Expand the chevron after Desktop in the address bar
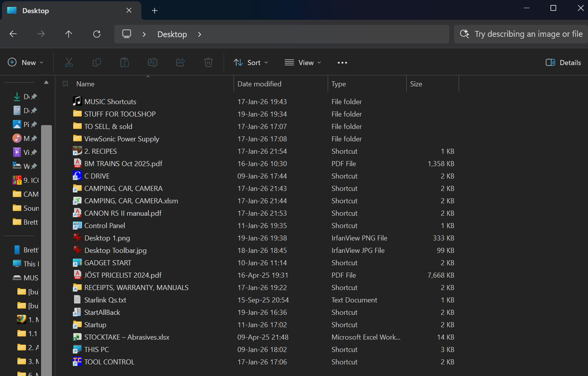The width and height of the screenshot is (588, 376). 199,34
